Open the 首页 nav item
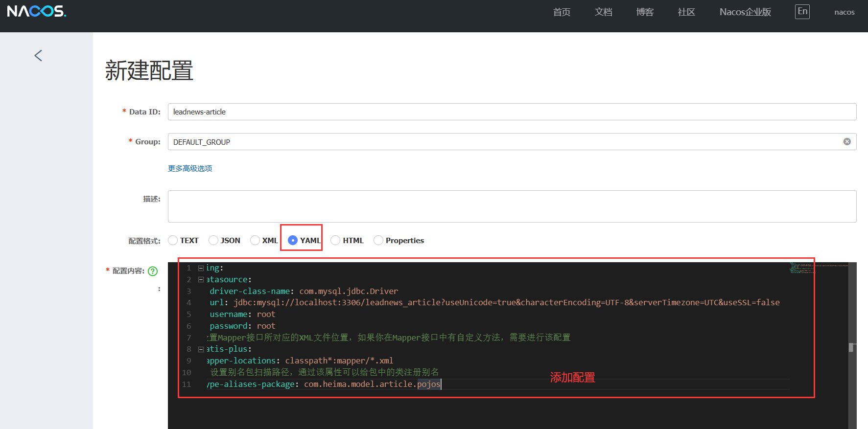This screenshot has height=429, width=868. [562, 12]
